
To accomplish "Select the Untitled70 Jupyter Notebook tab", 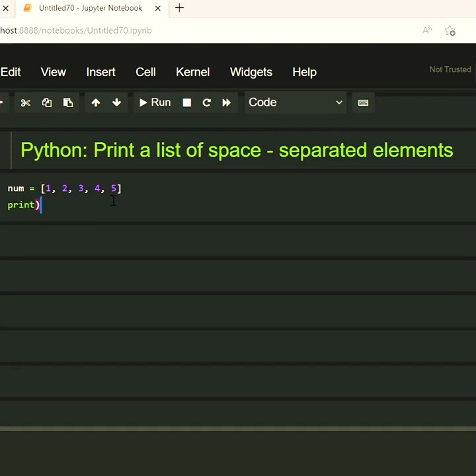I will (91, 8).
